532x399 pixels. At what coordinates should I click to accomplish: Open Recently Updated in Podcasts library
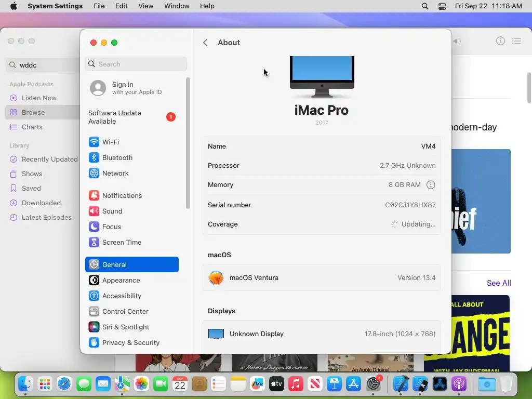coord(43,159)
